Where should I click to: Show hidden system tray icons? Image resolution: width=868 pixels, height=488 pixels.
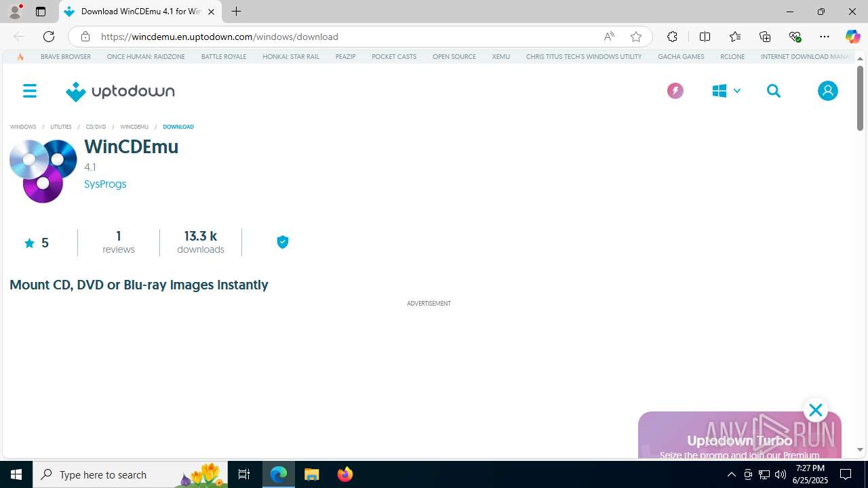731,474
